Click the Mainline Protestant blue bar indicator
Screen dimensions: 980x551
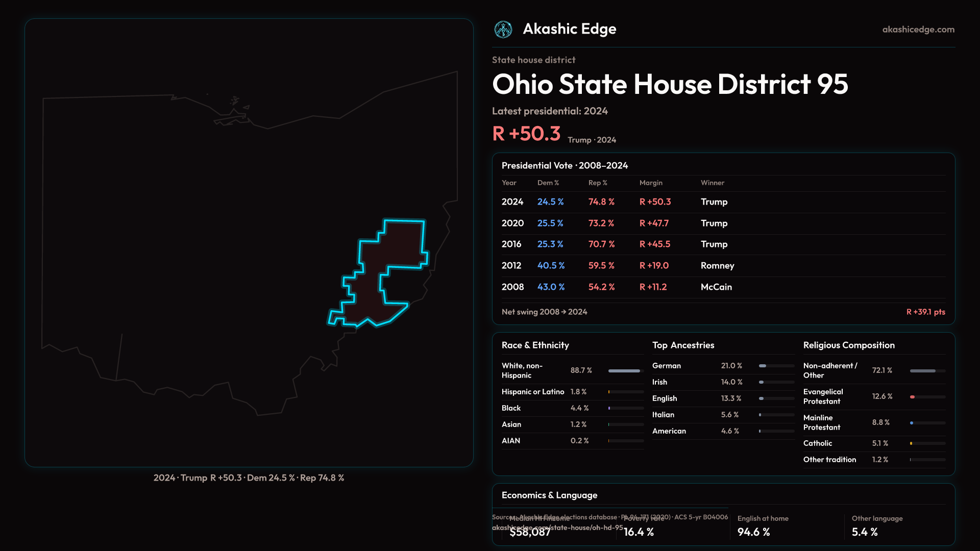point(912,423)
